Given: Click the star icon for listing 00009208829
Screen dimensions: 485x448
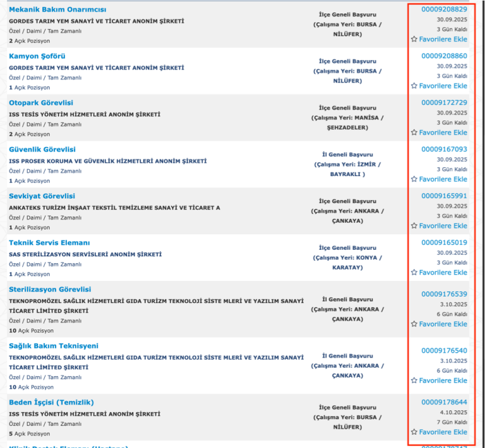Looking at the screenshot, I should 414,39.
